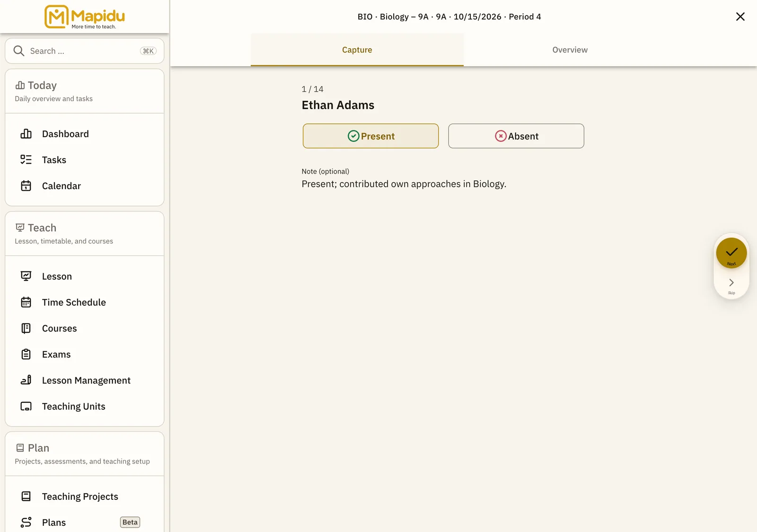The width and height of the screenshot is (757, 532).
Task: Click the student name Ethan Adams
Action: pos(338,105)
